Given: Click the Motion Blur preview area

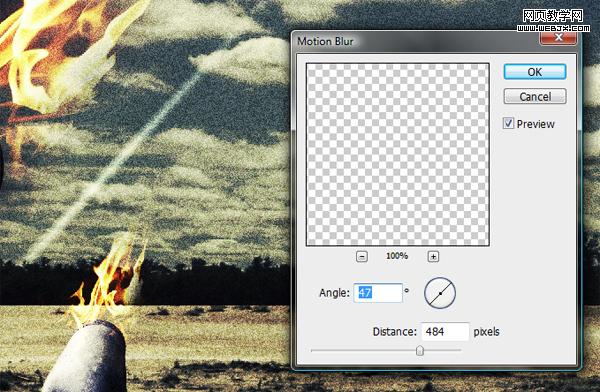Looking at the screenshot, I should pos(398,154).
